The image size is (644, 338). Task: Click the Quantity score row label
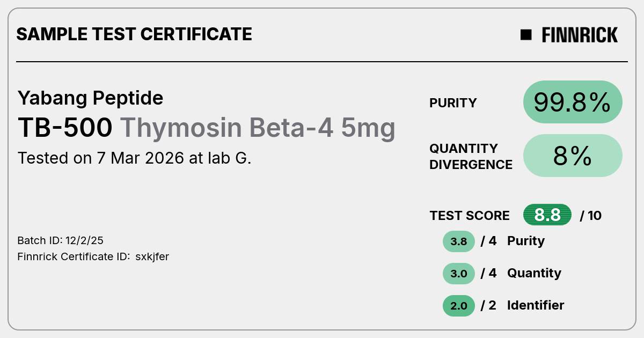click(x=534, y=273)
